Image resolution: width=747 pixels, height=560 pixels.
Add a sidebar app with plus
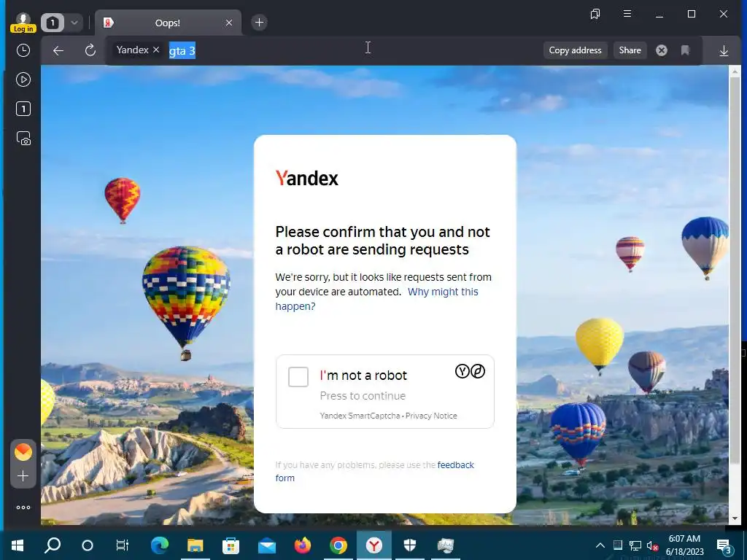[x=23, y=475]
